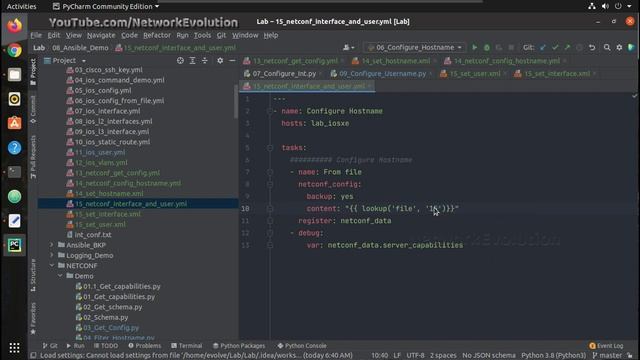Screen dimensions: 640x360
Task: Open Project panel options gear
Action: click(220, 60)
